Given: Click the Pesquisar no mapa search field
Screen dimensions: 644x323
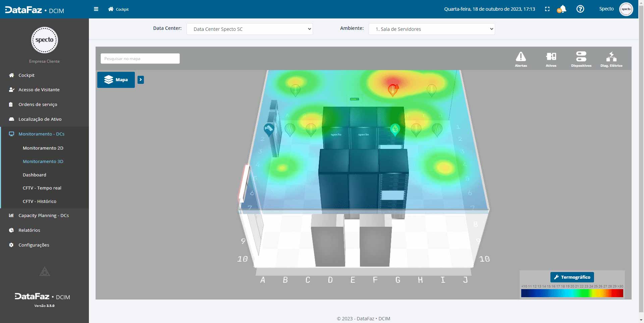Looking at the screenshot, I should [x=140, y=59].
